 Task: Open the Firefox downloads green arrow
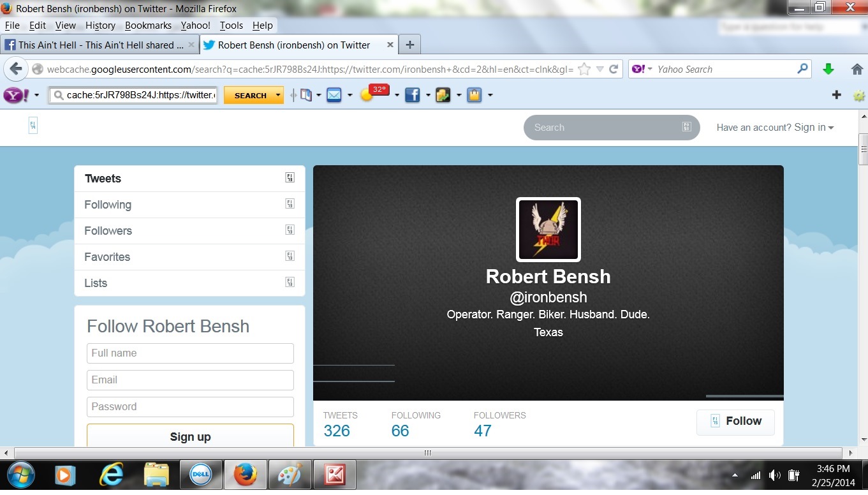(828, 70)
